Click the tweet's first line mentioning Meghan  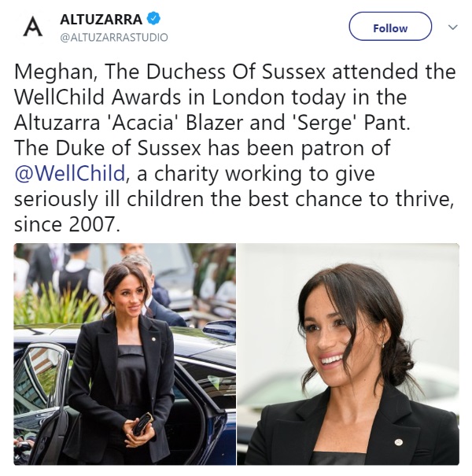click(235, 72)
